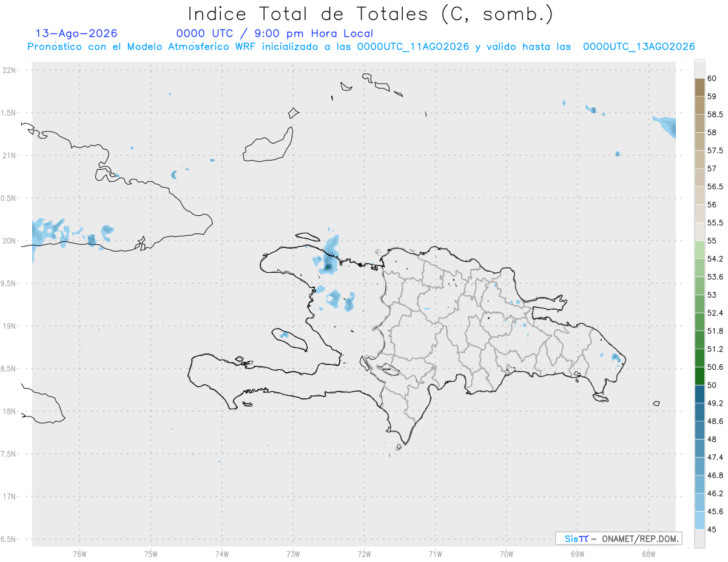Pick the dark green swatch between 50 and 50.6
The width and height of the screenshot is (728, 562).
(x=699, y=376)
